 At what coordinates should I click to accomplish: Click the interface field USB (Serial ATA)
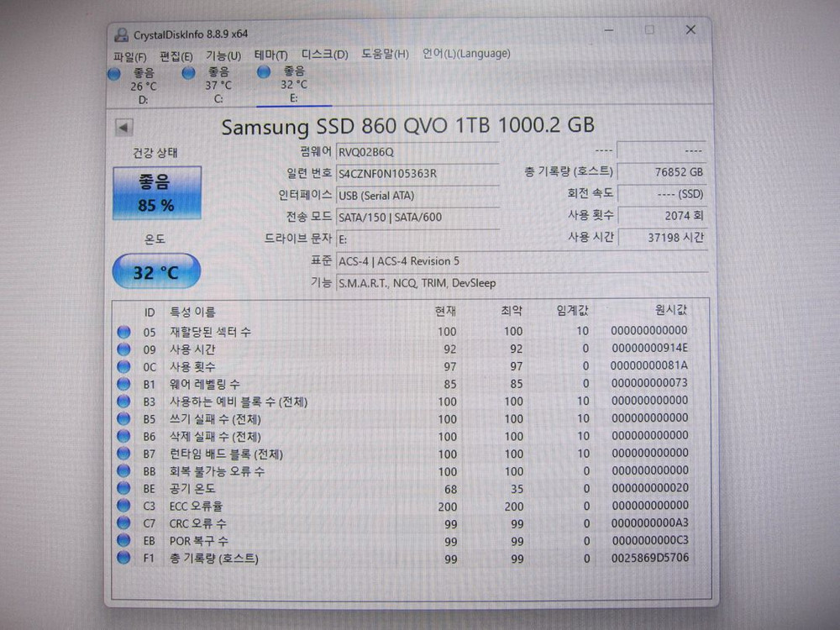pos(417,196)
